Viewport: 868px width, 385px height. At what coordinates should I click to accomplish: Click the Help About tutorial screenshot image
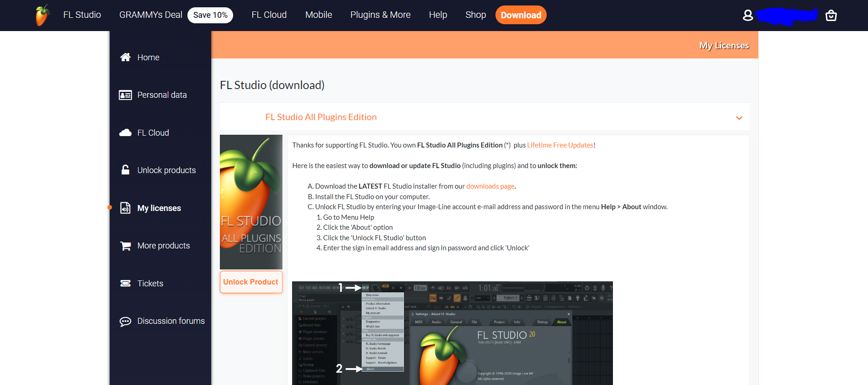452,333
